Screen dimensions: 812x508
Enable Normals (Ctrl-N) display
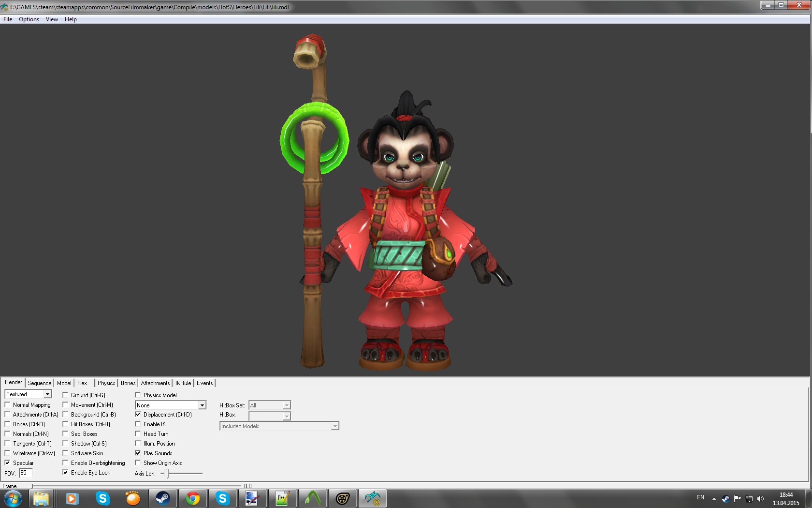7,434
